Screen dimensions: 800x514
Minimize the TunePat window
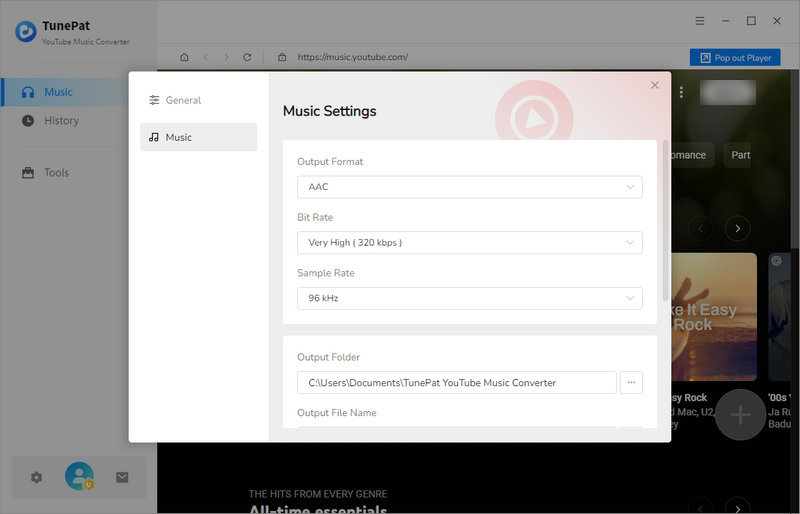pos(725,21)
